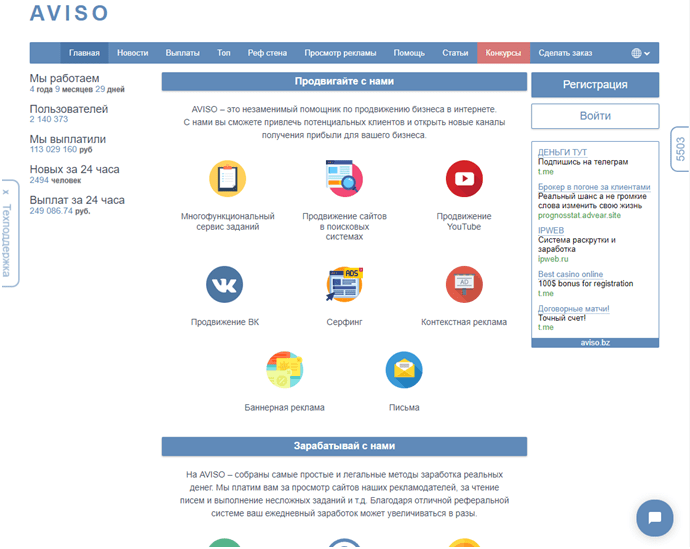This screenshot has width=690, height=549.
Task: Open the ДЕНЬГИ ТУТ ad link
Action: pos(562,152)
